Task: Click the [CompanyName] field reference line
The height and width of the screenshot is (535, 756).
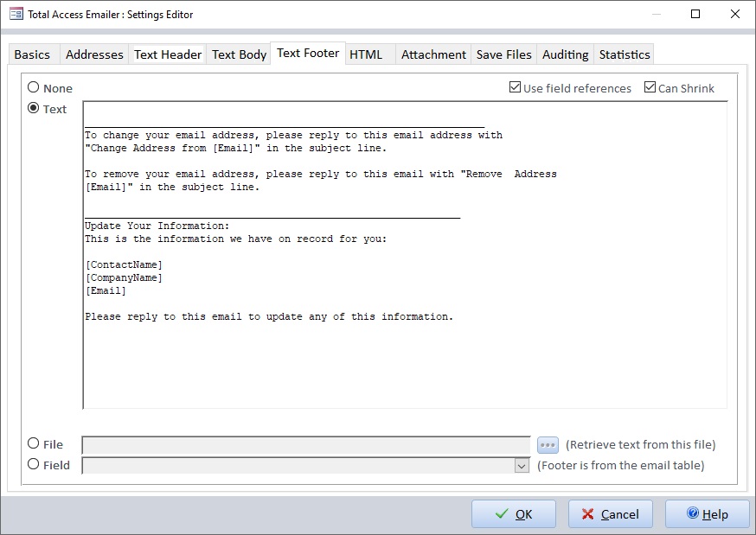Action: [x=124, y=277]
